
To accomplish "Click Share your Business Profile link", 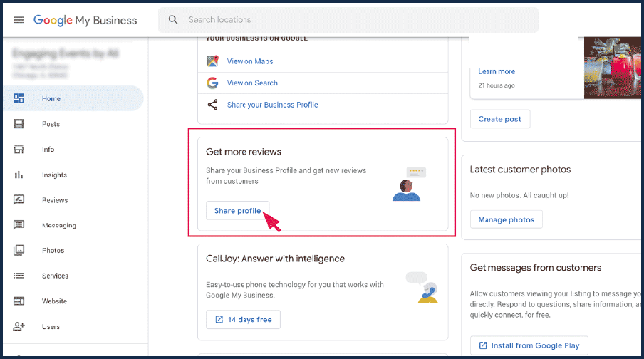I will (x=272, y=105).
